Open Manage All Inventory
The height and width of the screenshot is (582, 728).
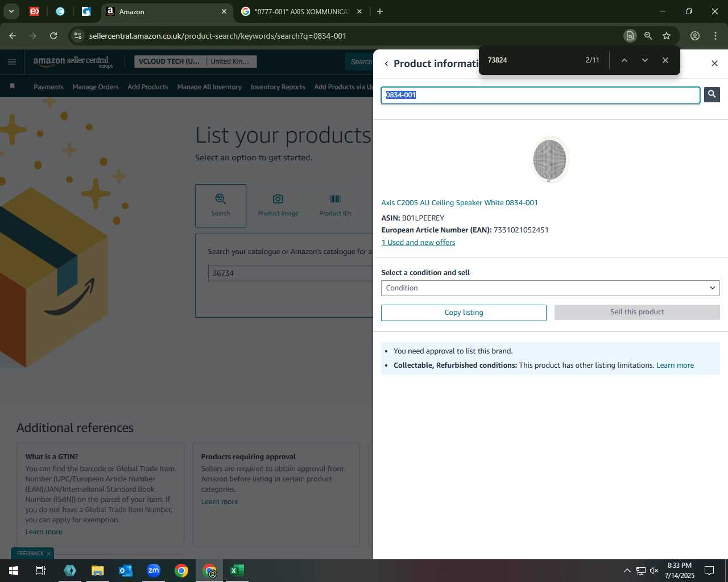click(x=209, y=87)
